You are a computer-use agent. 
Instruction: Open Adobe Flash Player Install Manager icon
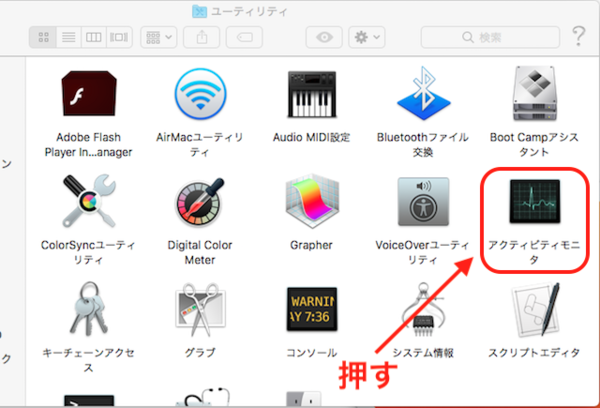[x=89, y=93]
